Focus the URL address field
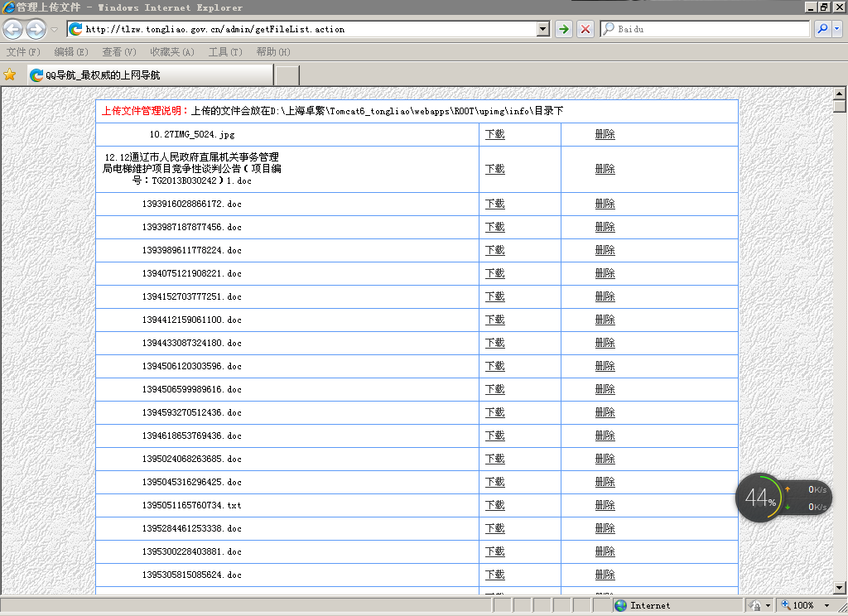The width and height of the screenshot is (848, 616). 310,29
